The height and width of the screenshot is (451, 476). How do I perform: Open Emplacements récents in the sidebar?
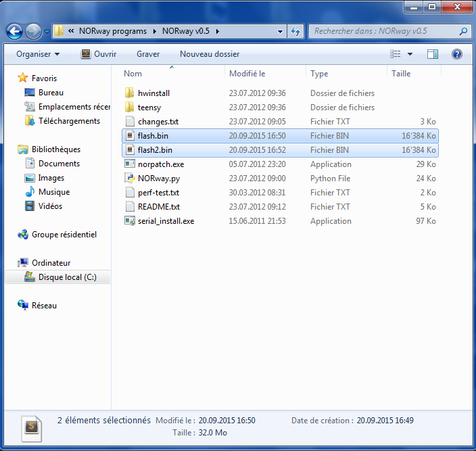tap(74, 107)
